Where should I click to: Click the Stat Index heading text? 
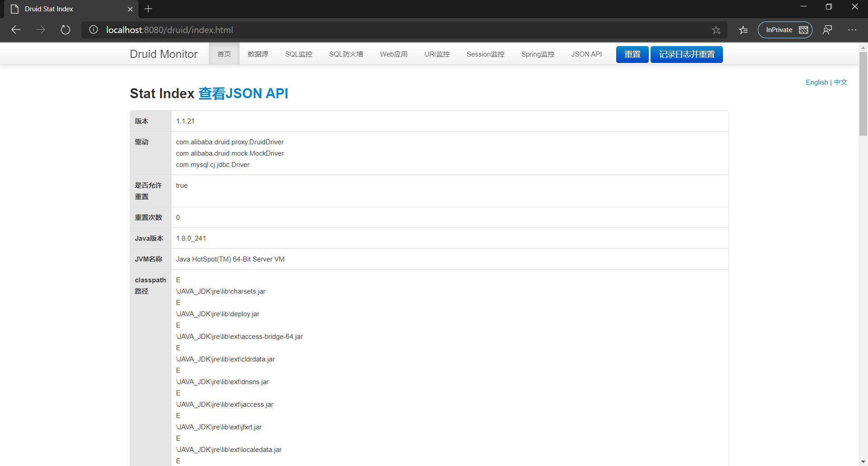[x=162, y=93]
